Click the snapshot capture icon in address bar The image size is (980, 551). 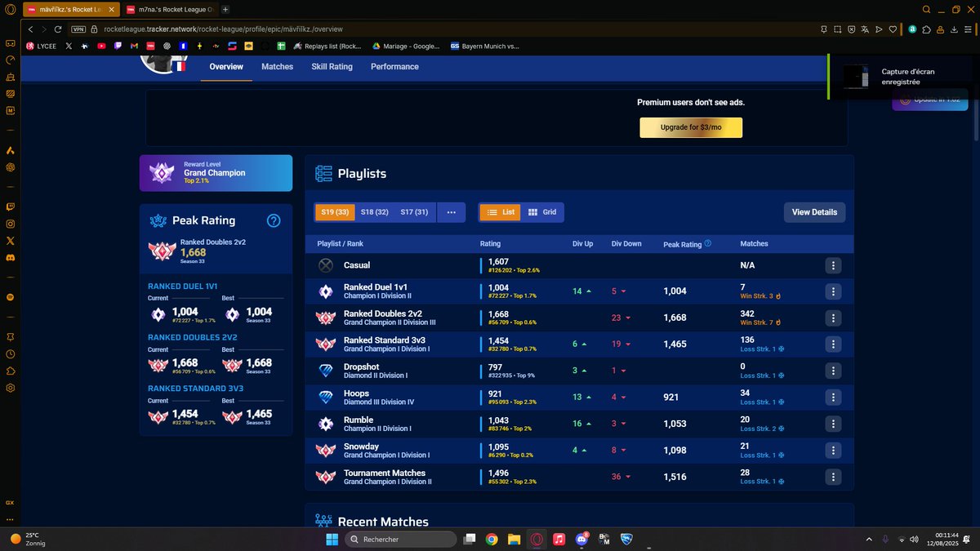(x=838, y=29)
